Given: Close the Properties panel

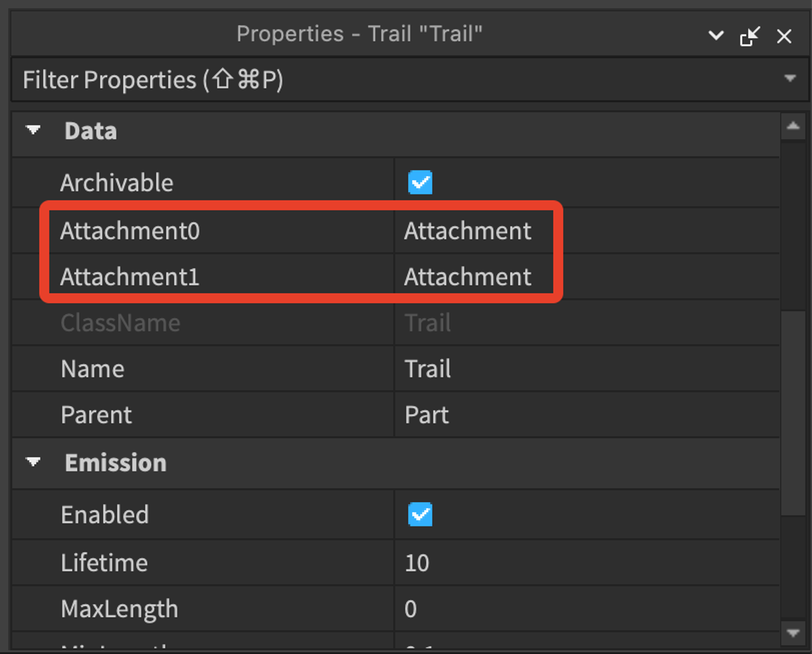Looking at the screenshot, I should pyautogui.click(x=783, y=36).
